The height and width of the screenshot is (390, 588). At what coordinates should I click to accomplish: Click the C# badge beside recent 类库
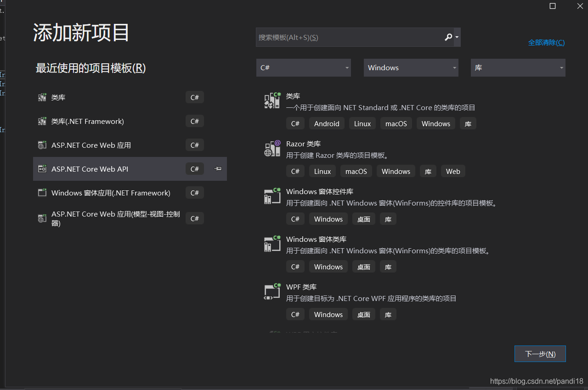point(195,97)
